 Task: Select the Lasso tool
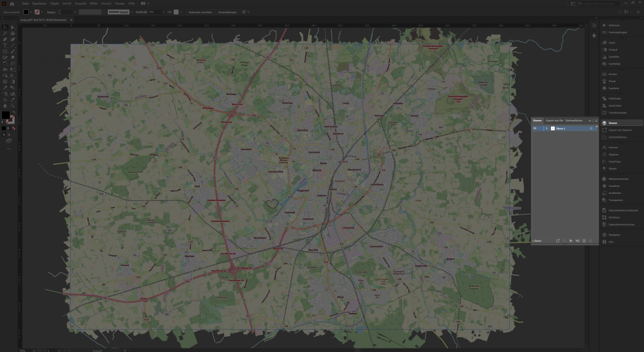point(13,33)
